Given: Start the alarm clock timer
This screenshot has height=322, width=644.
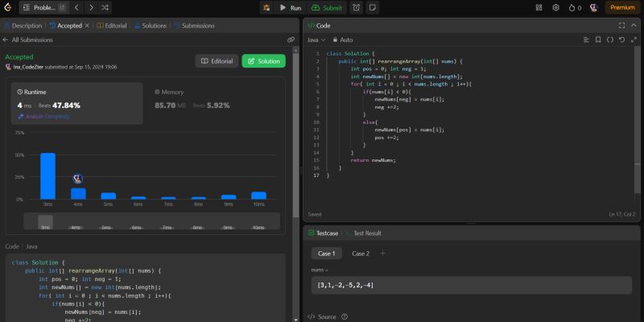Looking at the screenshot, I should coord(356,7).
